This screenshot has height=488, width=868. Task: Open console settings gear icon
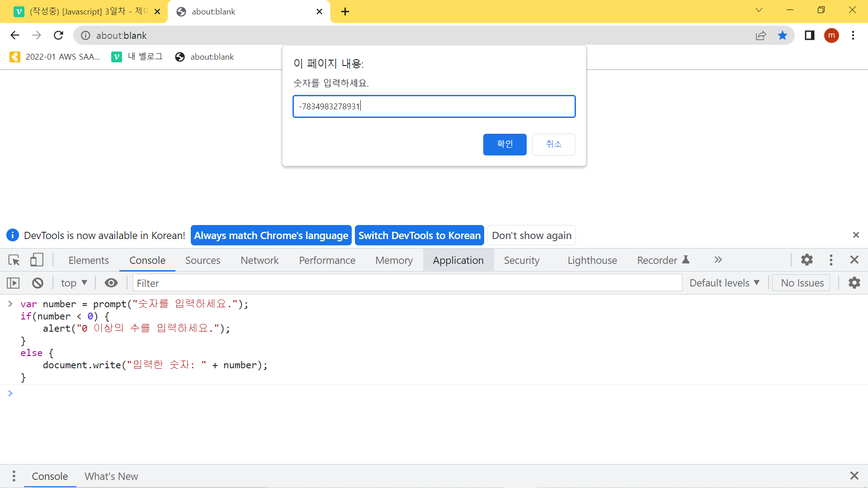[x=854, y=283]
